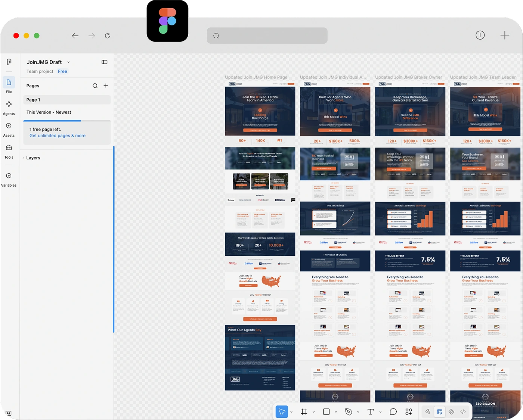Select the Text tool

click(x=371, y=412)
